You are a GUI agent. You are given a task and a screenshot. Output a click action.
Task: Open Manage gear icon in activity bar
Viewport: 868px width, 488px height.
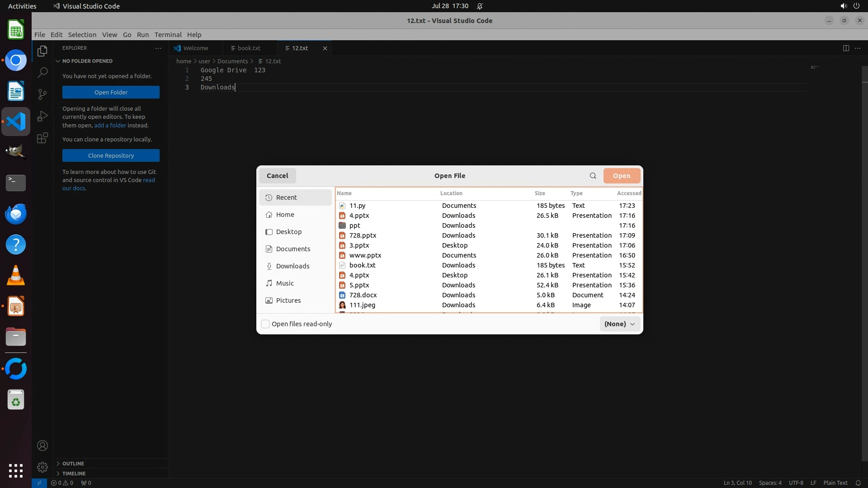42,467
